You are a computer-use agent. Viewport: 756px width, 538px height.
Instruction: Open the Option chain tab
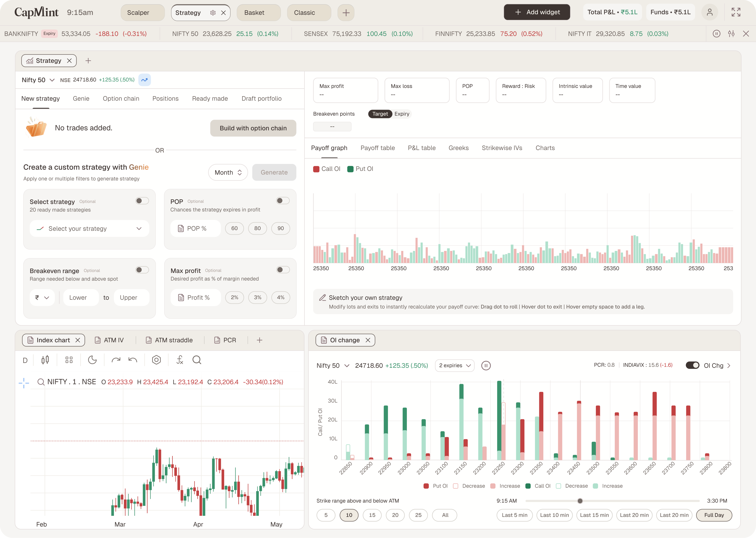pyautogui.click(x=121, y=99)
